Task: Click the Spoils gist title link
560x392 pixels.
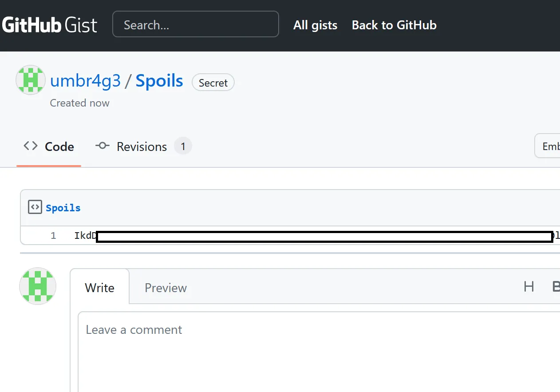Action: pos(159,81)
